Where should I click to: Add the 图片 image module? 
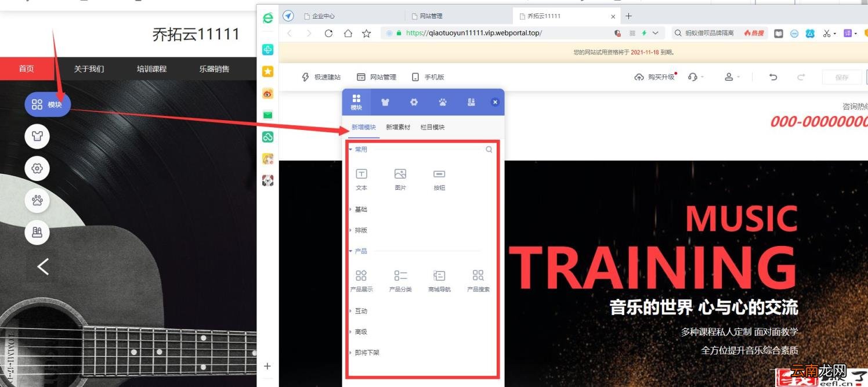pyautogui.click(x=400, y=180)
